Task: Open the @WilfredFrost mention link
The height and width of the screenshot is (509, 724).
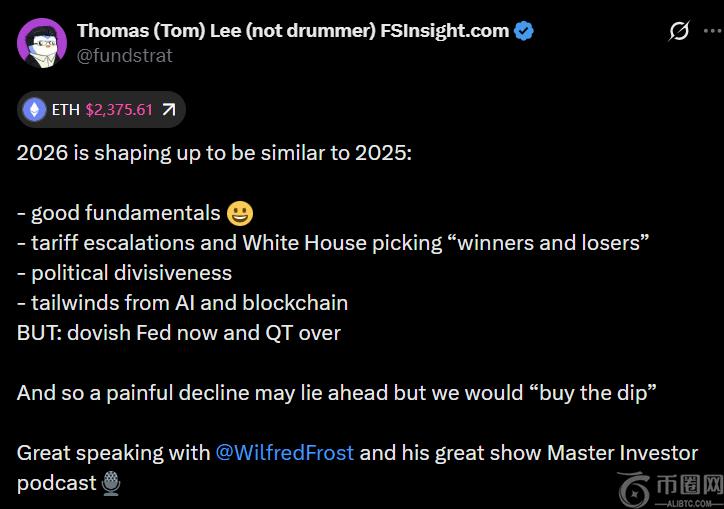Action: 284,453
